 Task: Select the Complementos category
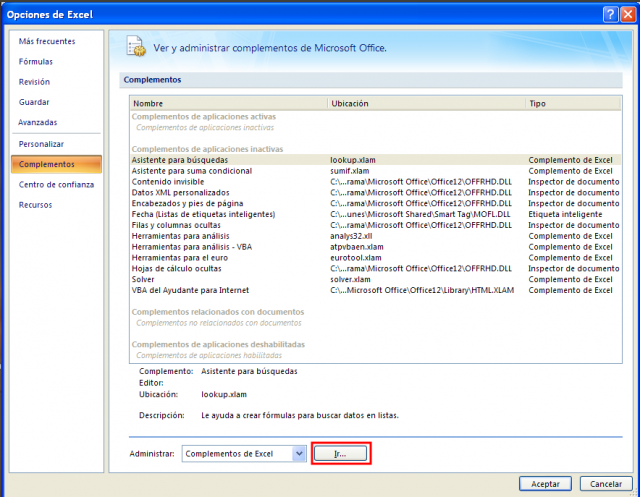point(56,164)
